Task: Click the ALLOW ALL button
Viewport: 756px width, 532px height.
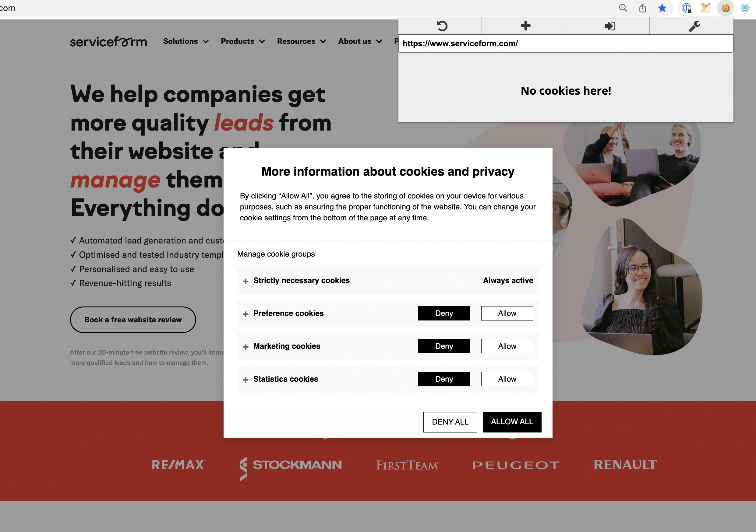Action: pos(512,422)
